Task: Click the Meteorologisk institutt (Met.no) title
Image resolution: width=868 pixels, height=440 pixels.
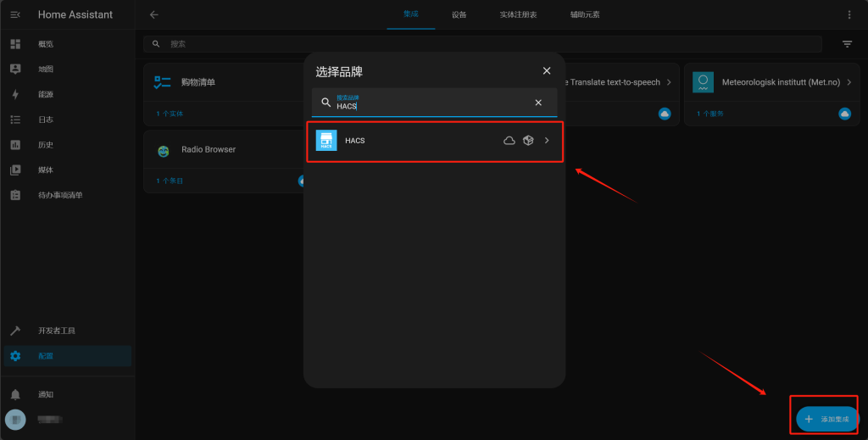Action: tap(781, 82)
